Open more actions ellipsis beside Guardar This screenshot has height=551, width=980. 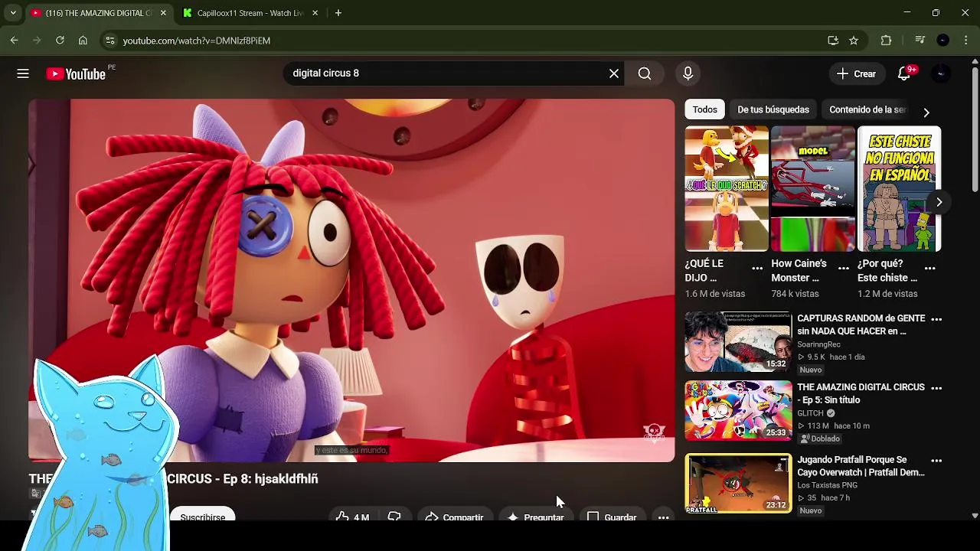coord(664,517)
